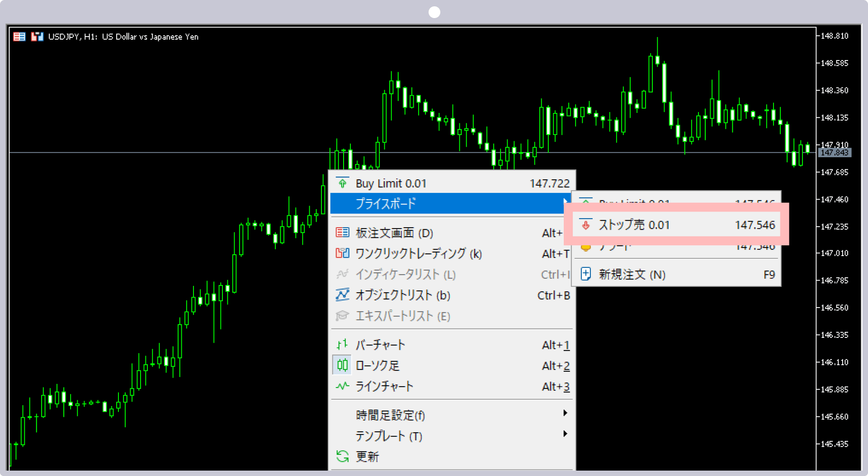Viewport: 868px width, 476px height.
Task: Click the F9 shortcut label
Action: (x=769, y=275)
